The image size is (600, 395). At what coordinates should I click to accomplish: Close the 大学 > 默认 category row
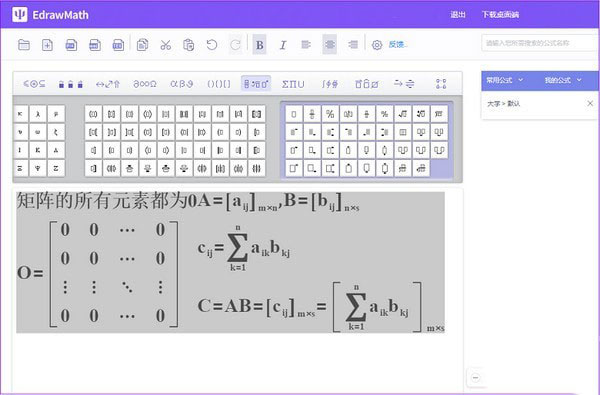click(590, 103)
